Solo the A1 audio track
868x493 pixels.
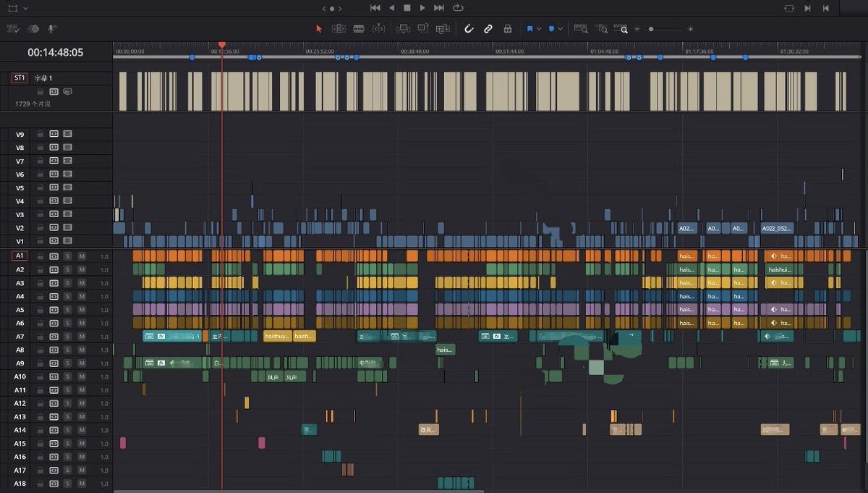coord(68,256)
